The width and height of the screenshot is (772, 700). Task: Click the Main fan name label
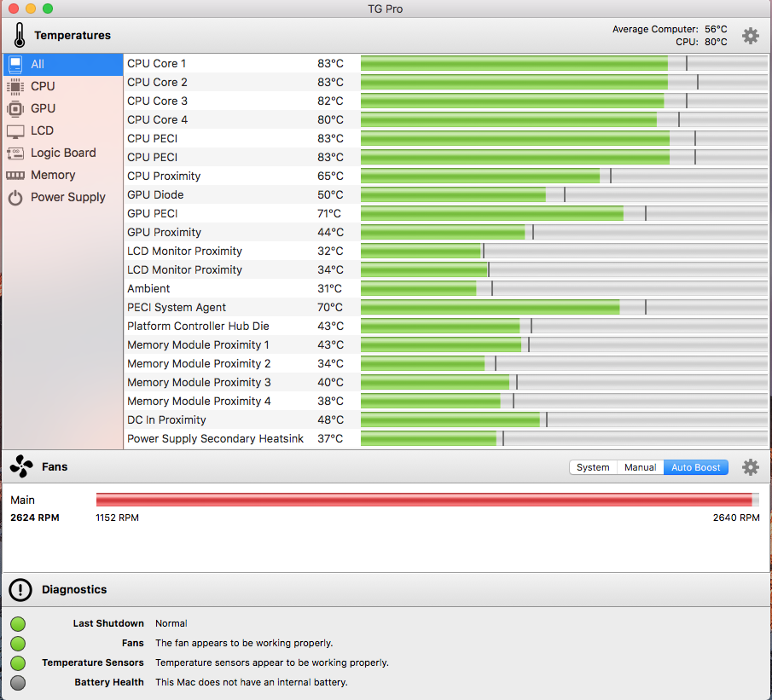pos(22,500)
